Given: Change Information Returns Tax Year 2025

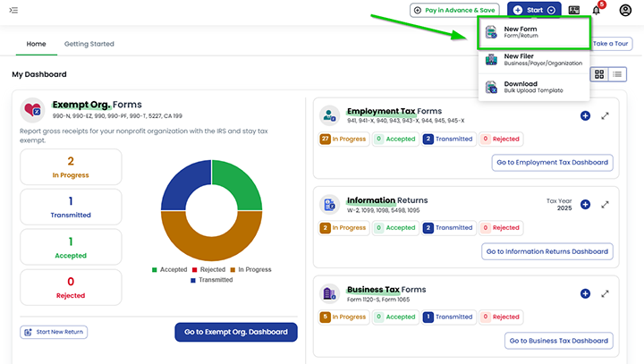Looking at the screenshot, I should tap(559, 204).
